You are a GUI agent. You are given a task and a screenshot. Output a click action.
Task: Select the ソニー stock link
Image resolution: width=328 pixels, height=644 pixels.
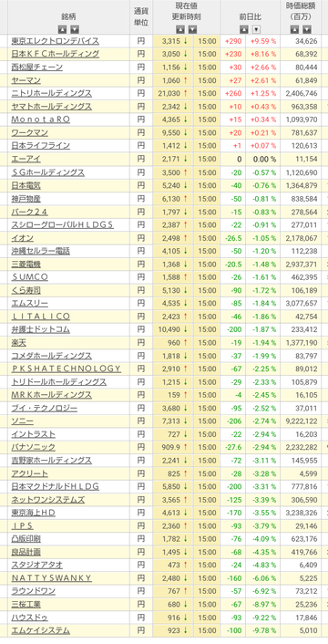[x=22, y=421]
